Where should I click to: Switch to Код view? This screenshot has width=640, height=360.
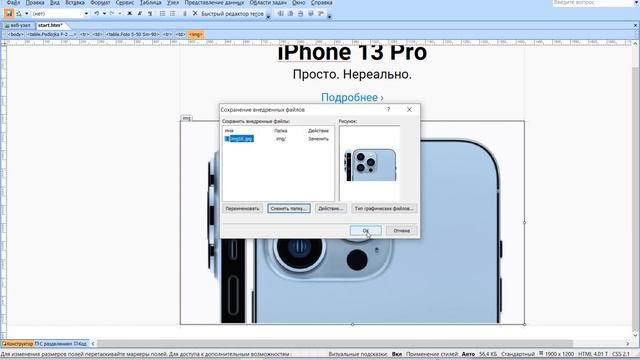(81, 344)
